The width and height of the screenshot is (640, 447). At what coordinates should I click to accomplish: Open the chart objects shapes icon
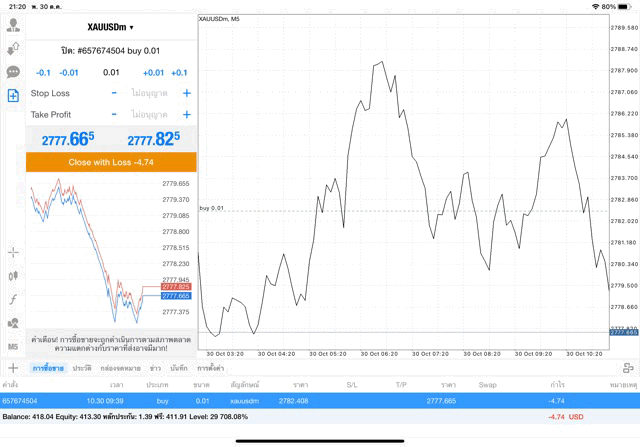(x=13, y=322)
